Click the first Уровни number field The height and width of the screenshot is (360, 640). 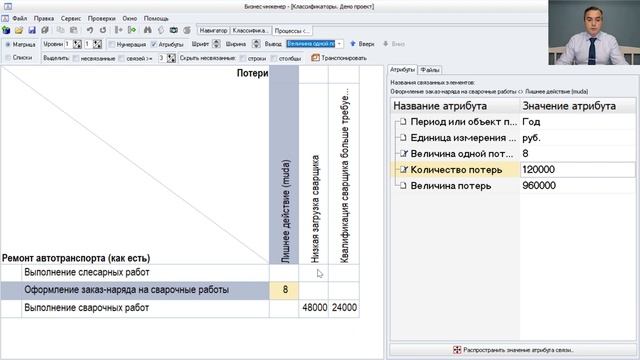tap(68, 44)
